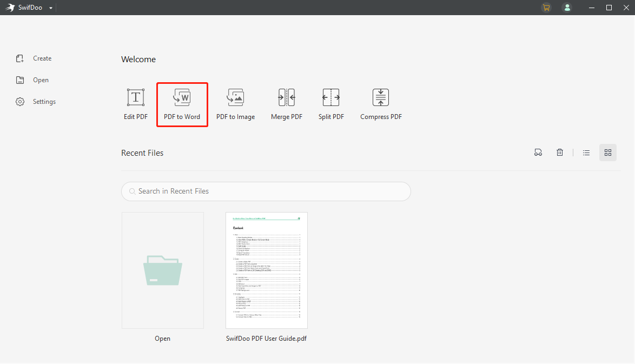
Task: Open the SwifDoo PDF User Guide thumbnail
Action: [267, 270]
